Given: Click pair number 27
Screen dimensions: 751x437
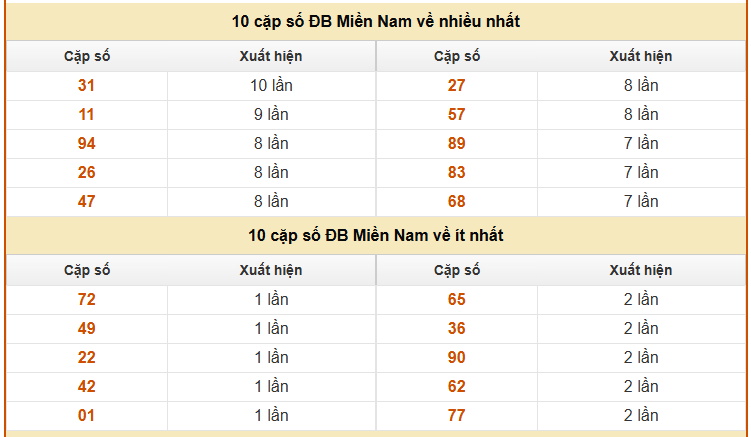Looking at the screenshot, I should pyautogui.click(x=456, y=86).
